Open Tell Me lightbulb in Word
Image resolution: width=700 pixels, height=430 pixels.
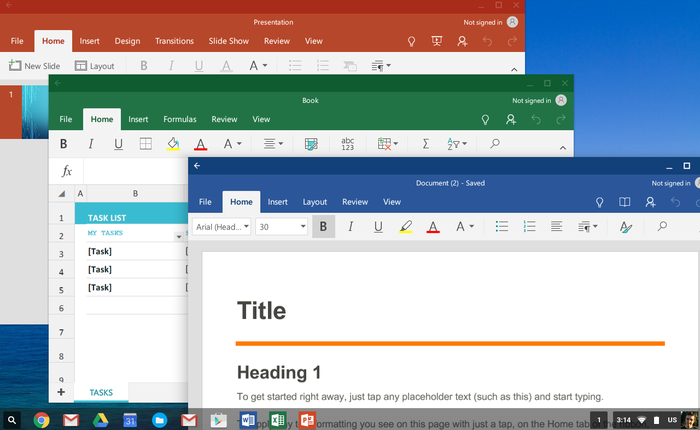(600, 202)
